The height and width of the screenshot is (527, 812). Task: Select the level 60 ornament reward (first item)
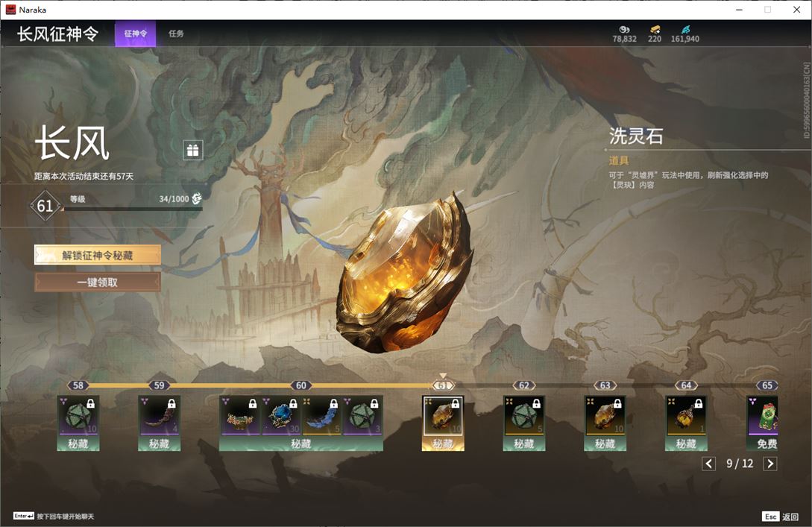240,416
